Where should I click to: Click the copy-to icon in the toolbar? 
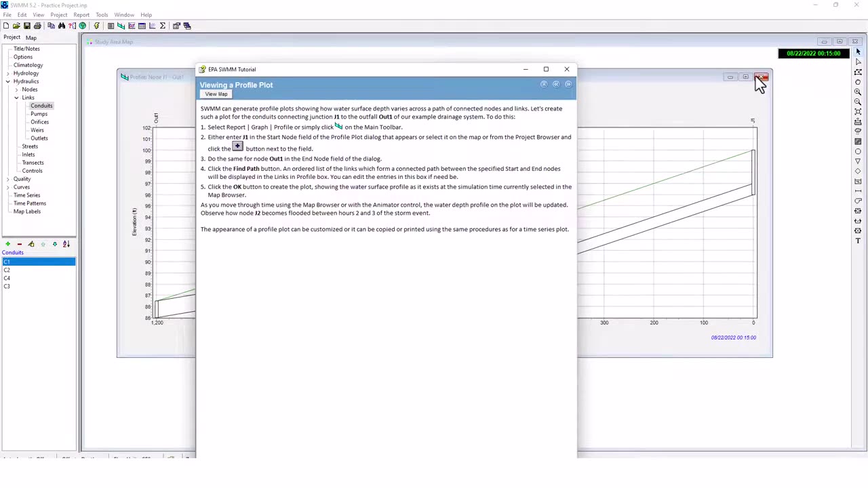tap(51, 26)
